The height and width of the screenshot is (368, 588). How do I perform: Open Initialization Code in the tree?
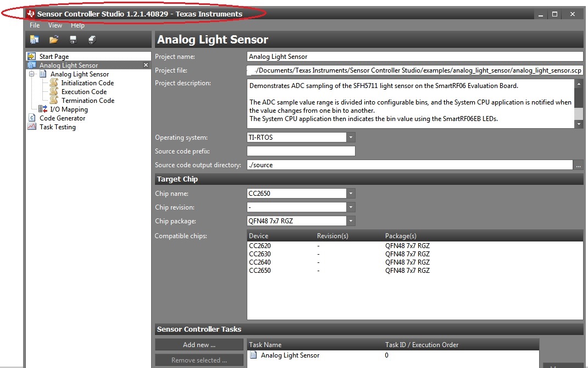(x=87, y=83)
